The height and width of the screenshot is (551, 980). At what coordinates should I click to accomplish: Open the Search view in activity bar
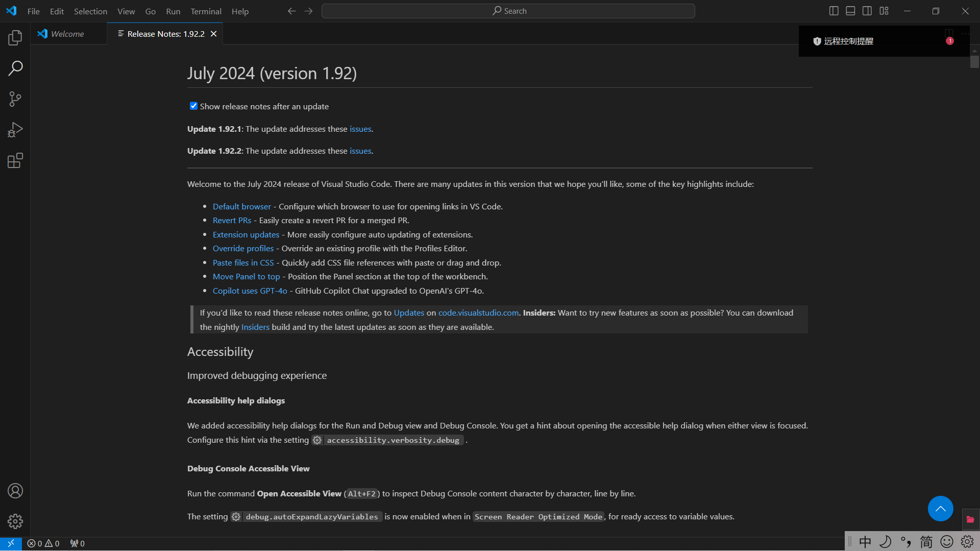click(x=15, y=68)
